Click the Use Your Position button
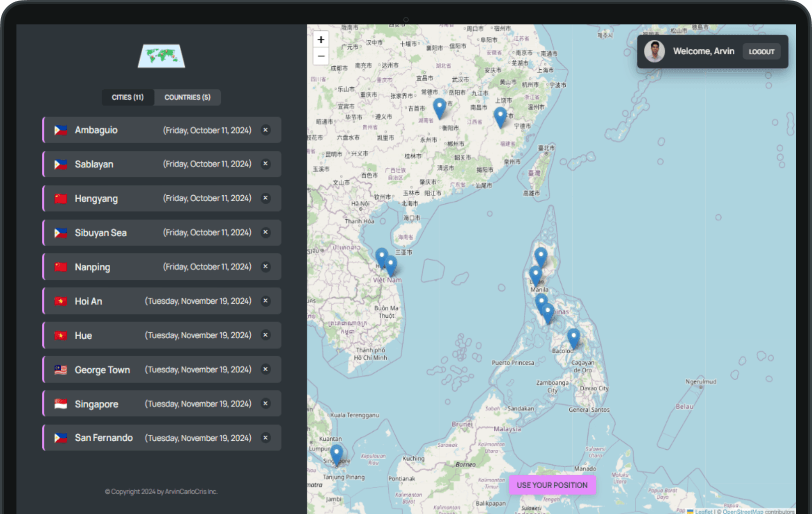812x514 pixels. click(552, 485)
